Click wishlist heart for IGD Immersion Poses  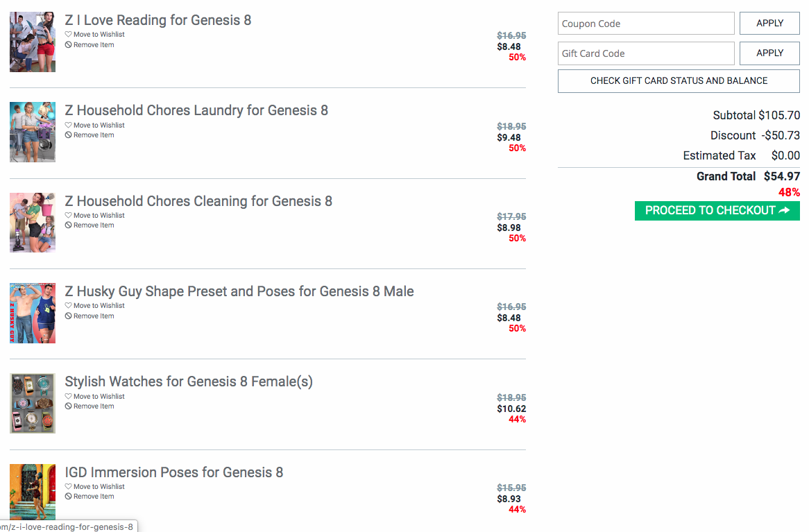[69, 487]
